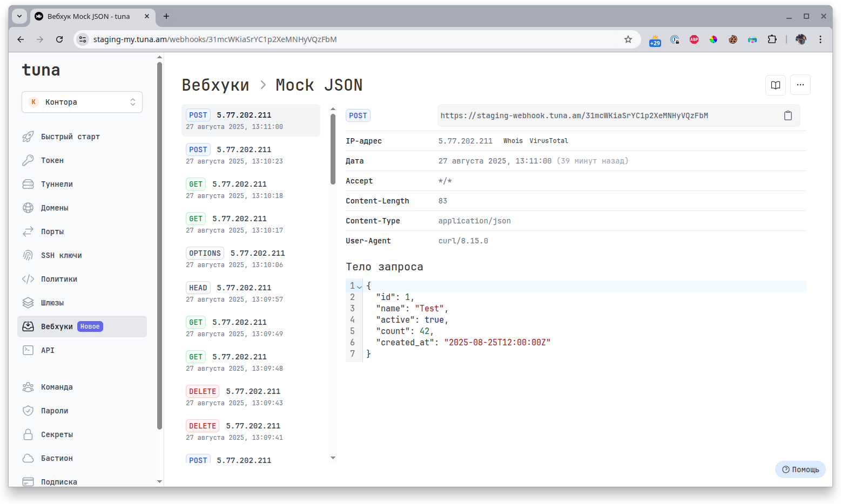Expand the Контора organization selector
Screen dimensions: 841x504
(x=82, y=102)
